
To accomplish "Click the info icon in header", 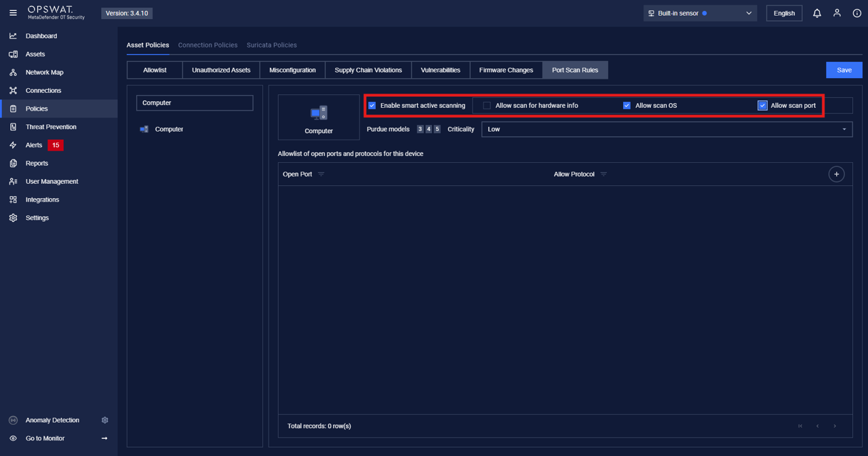I will click(x=857, y=13).
